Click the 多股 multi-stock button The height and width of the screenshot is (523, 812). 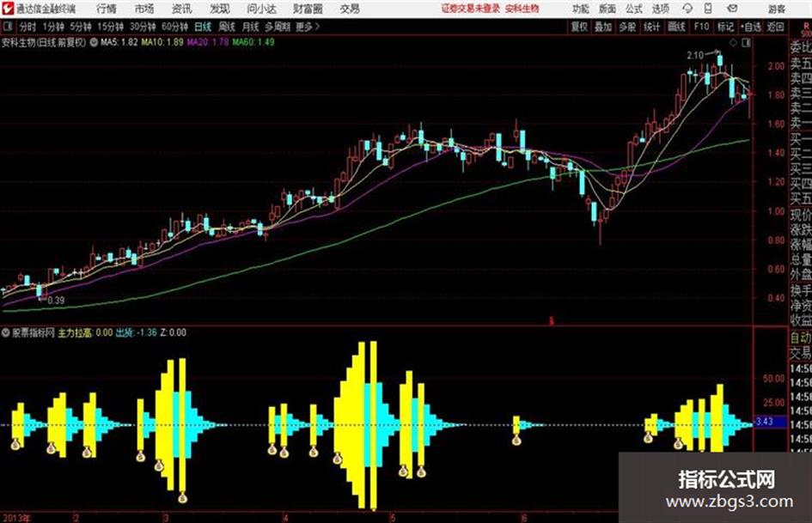click(x=627, y=27)
